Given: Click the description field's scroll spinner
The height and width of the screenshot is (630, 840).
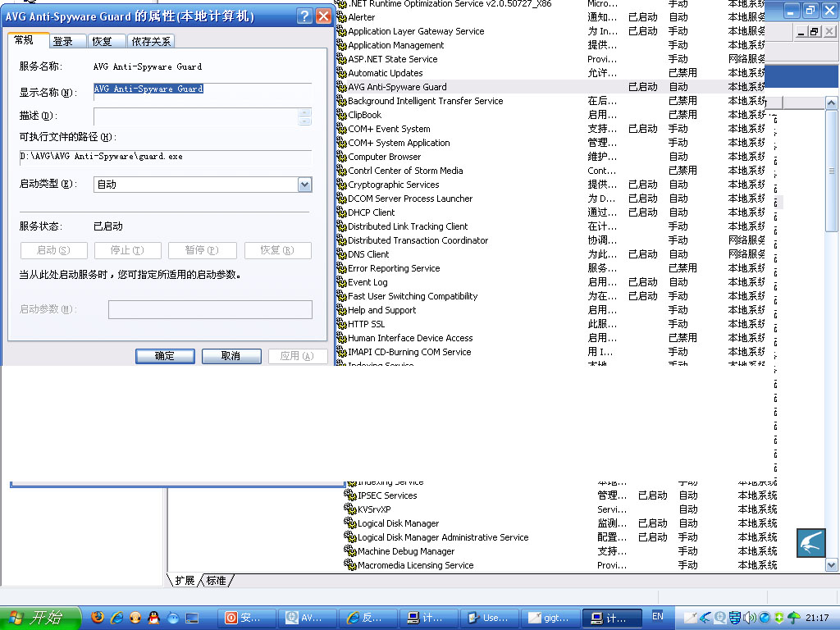Looking at the screenshot, I should click(304, 116).
